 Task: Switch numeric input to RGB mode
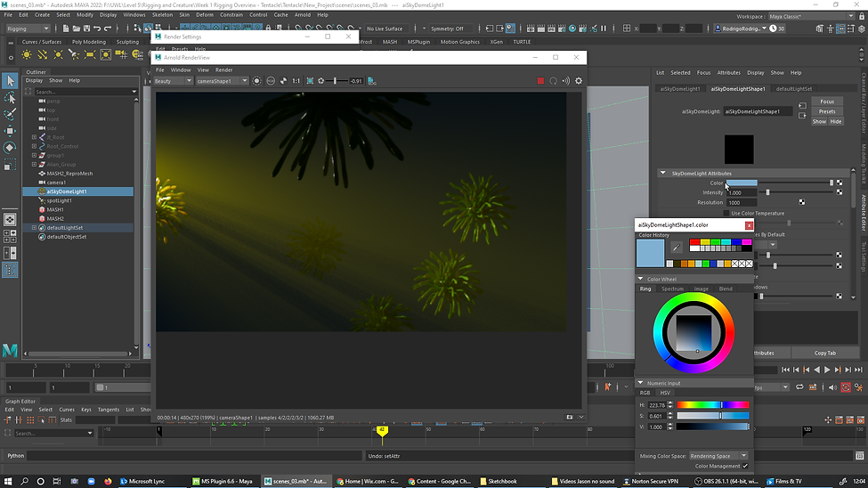click(x=645, y=393)
